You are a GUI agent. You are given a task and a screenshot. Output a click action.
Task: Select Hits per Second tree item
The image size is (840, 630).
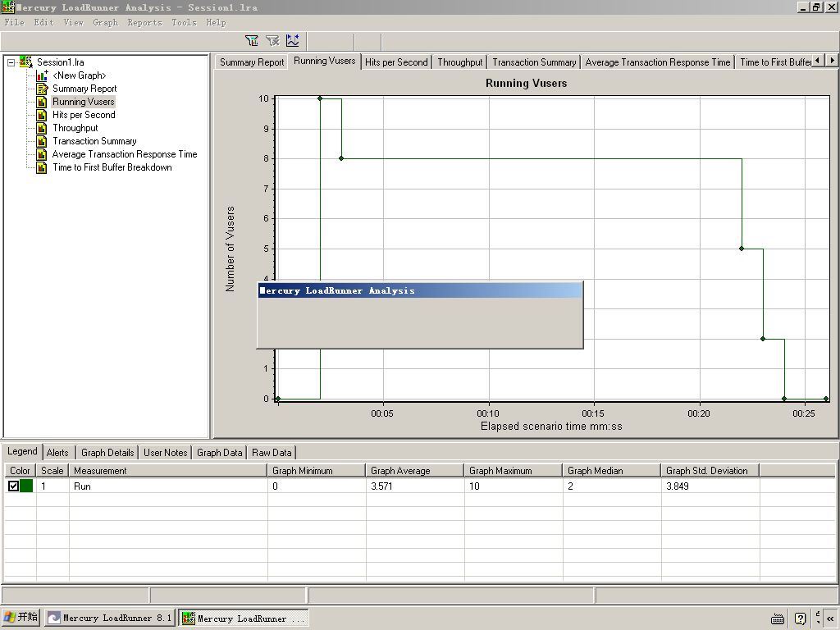point(84,115)
